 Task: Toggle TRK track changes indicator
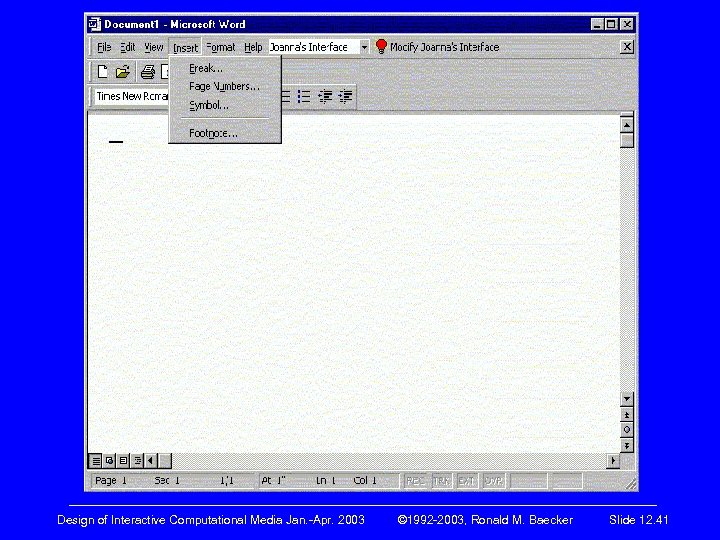point(441,481)
